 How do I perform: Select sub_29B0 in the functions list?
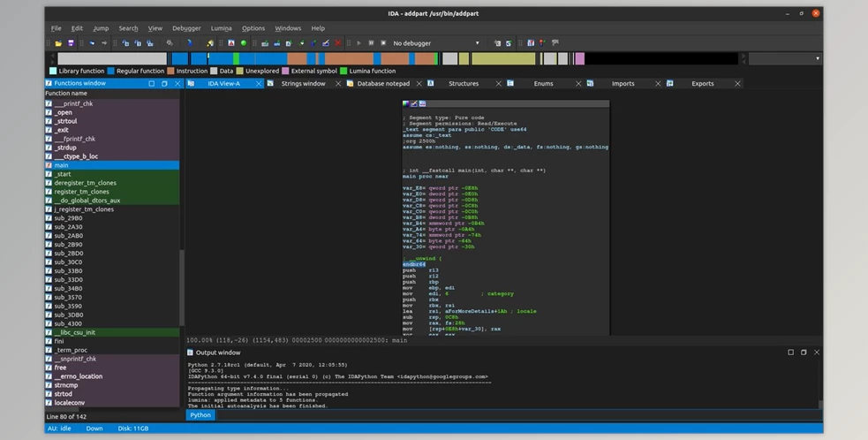(112, 217)
